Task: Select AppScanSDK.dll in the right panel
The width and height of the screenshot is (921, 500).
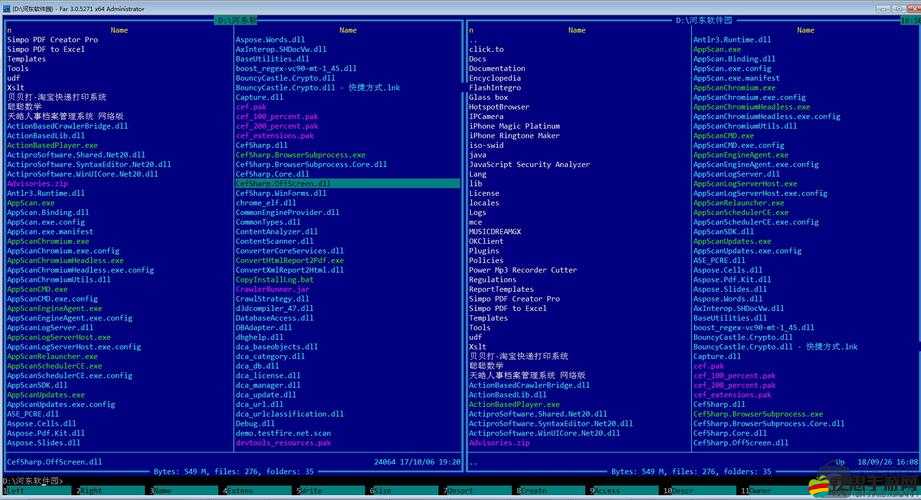Action: coord(723,231)
